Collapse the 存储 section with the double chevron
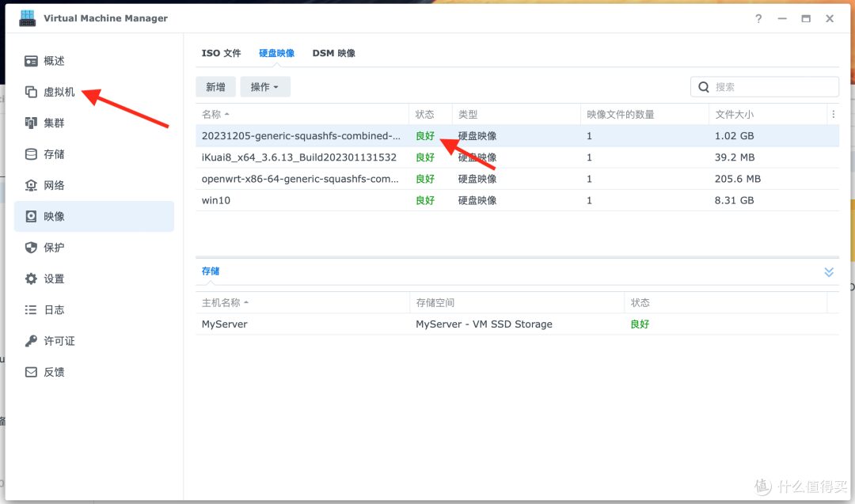Screen dimensions: 855x504 coord(828,271)
